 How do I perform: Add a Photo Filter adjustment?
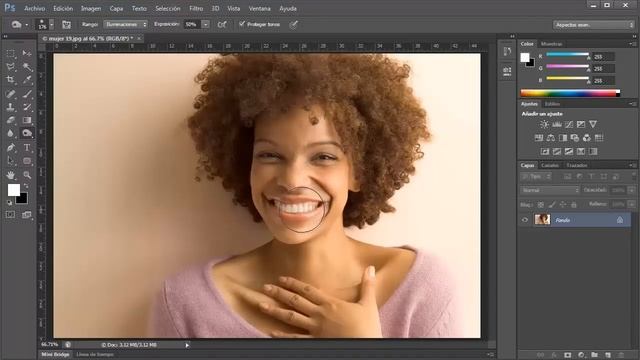click(575, 138)
